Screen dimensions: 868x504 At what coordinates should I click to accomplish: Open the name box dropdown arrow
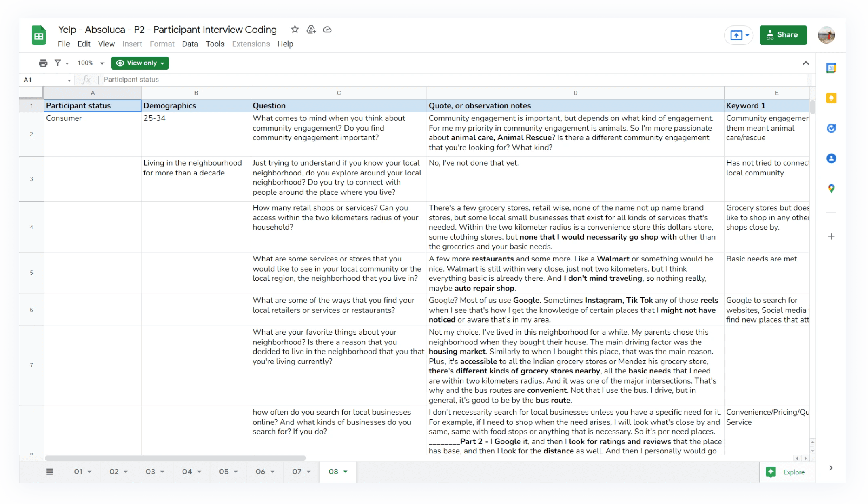69,80
